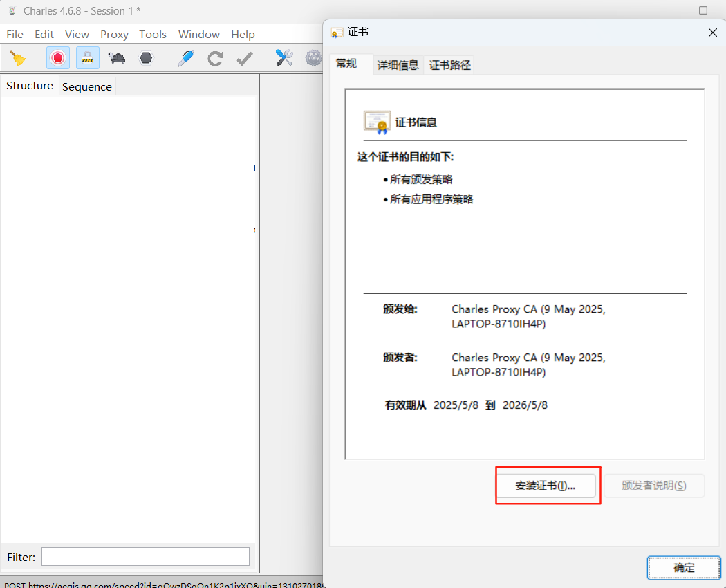Open the Tools menu

tap(152, 34)
